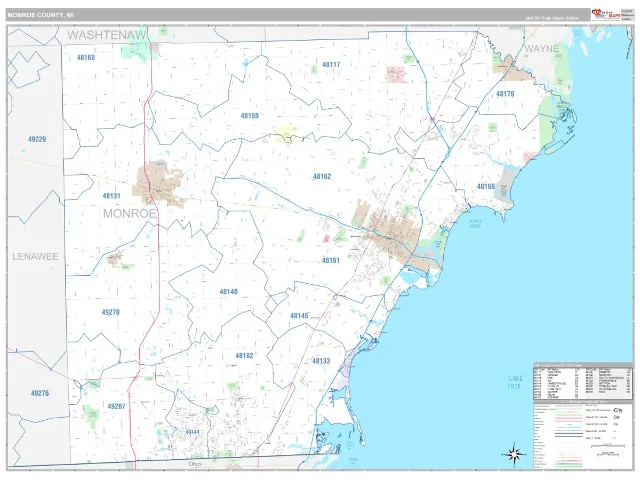Select the WAYNE county label
Screen dimensions: 640x480
pyautogui.click(x=542, y=49)
